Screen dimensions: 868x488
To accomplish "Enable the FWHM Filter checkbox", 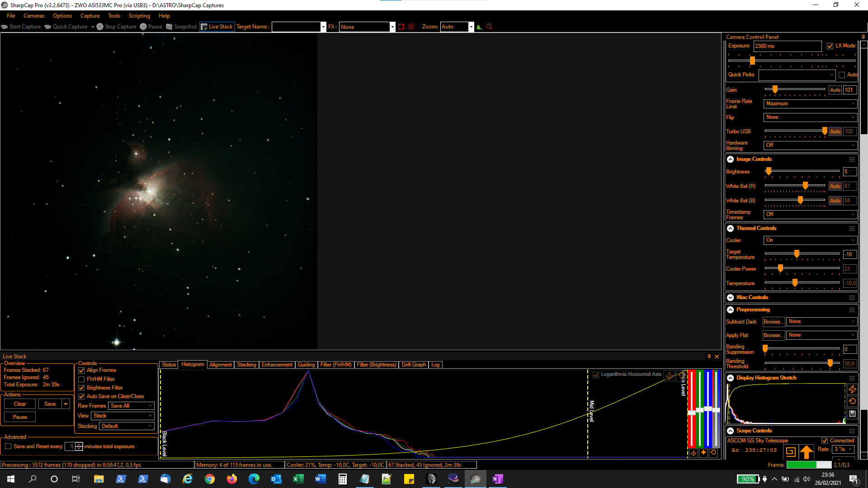I will click(x=81, y=379).
